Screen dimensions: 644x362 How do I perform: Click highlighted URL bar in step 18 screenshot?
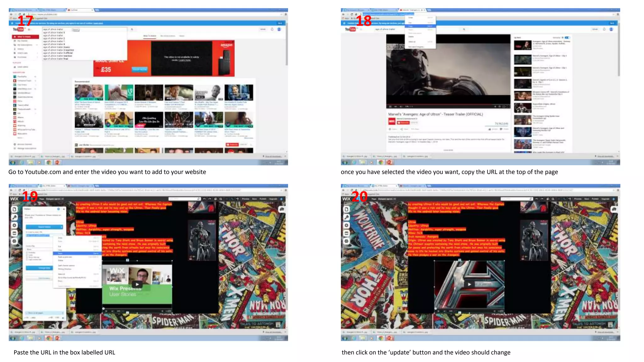pyautogui.click(x=388, y=14)
